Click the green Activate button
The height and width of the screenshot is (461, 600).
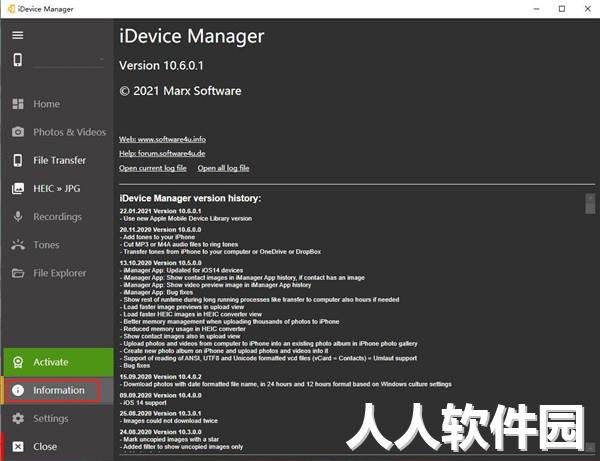[59, 362]
